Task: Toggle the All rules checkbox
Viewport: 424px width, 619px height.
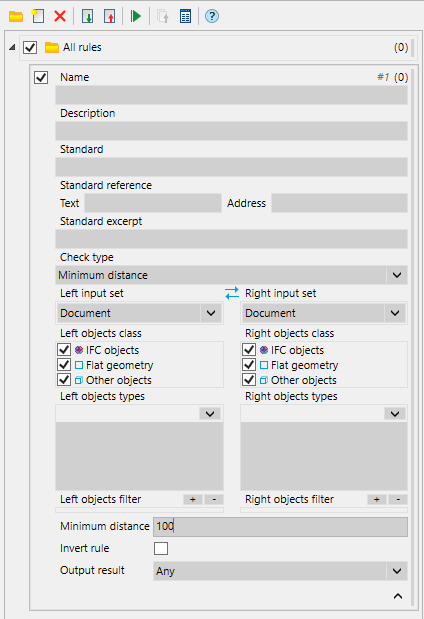Action: pyautogui.click(x=30, y=47)
